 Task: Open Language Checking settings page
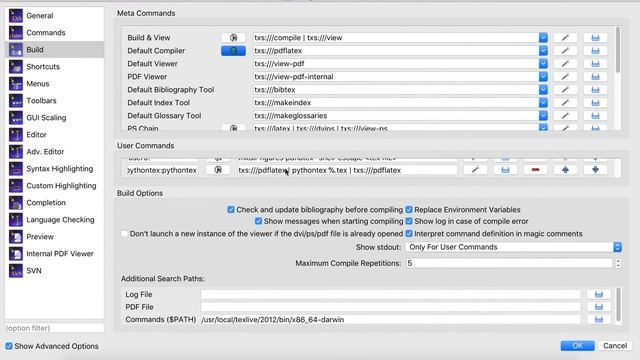[x=54, y=220]
